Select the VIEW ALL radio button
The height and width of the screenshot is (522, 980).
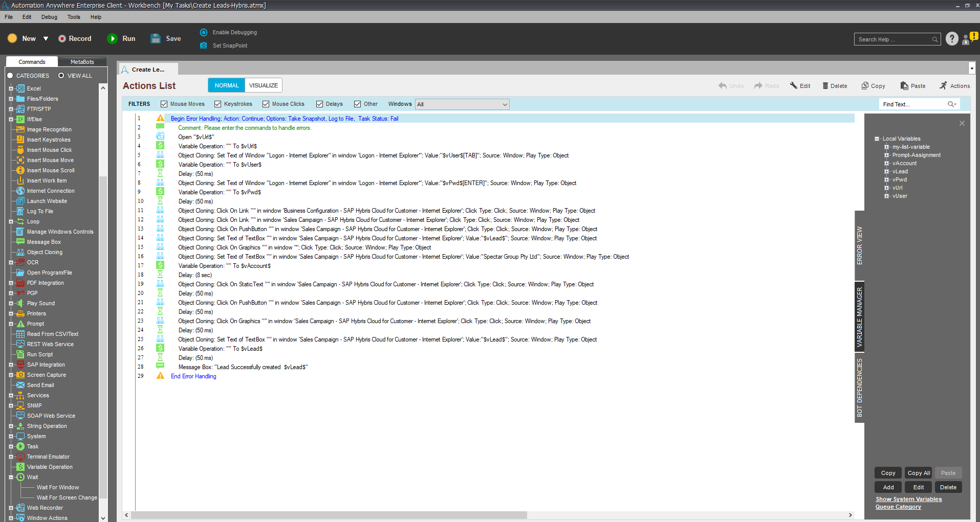[x=61, y=76]
